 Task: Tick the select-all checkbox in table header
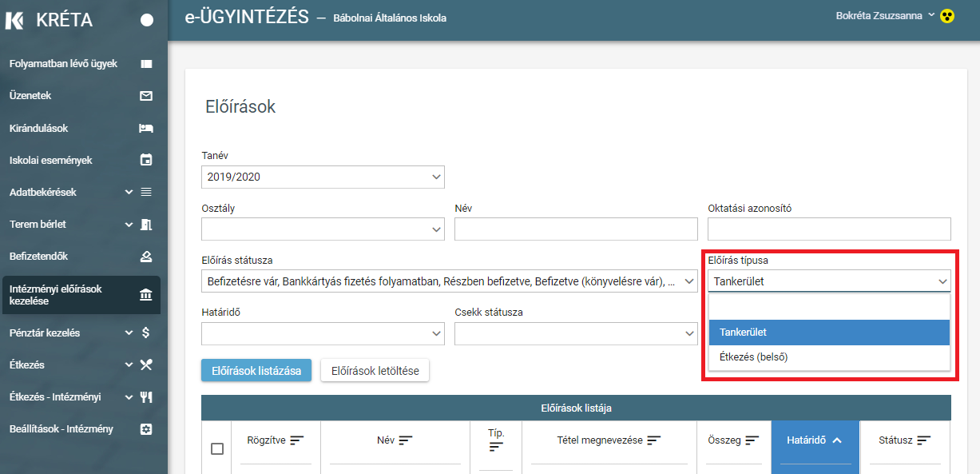[217, 448]
